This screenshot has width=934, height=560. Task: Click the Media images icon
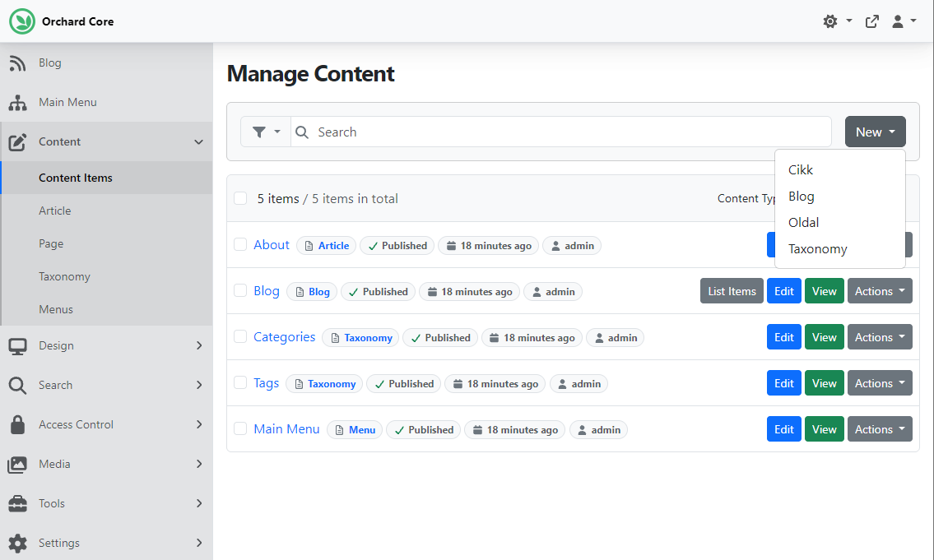coord(17,464)
